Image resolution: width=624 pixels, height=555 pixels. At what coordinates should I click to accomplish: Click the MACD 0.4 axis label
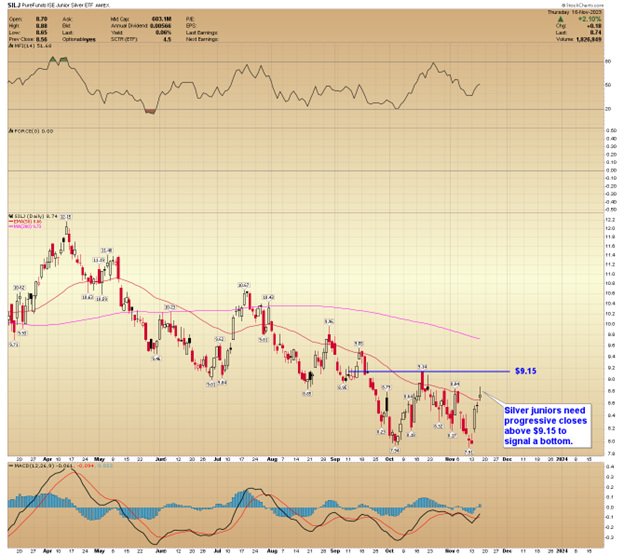click(609, 466)
